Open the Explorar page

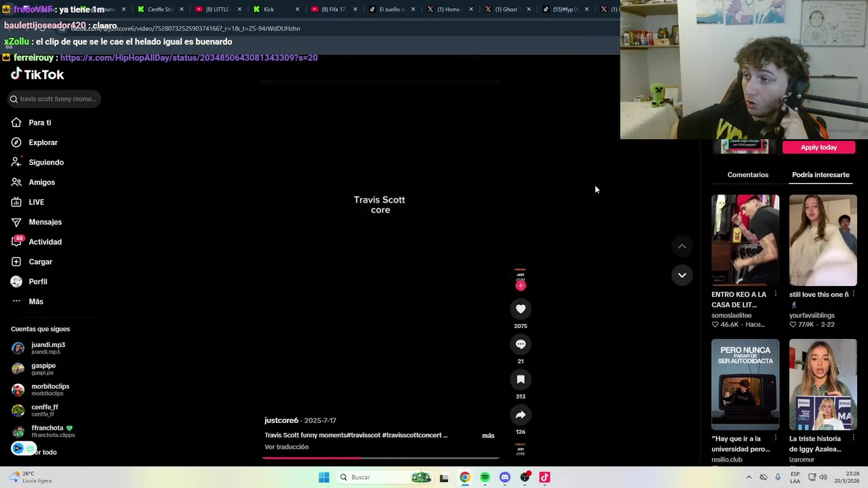point(43,142)
